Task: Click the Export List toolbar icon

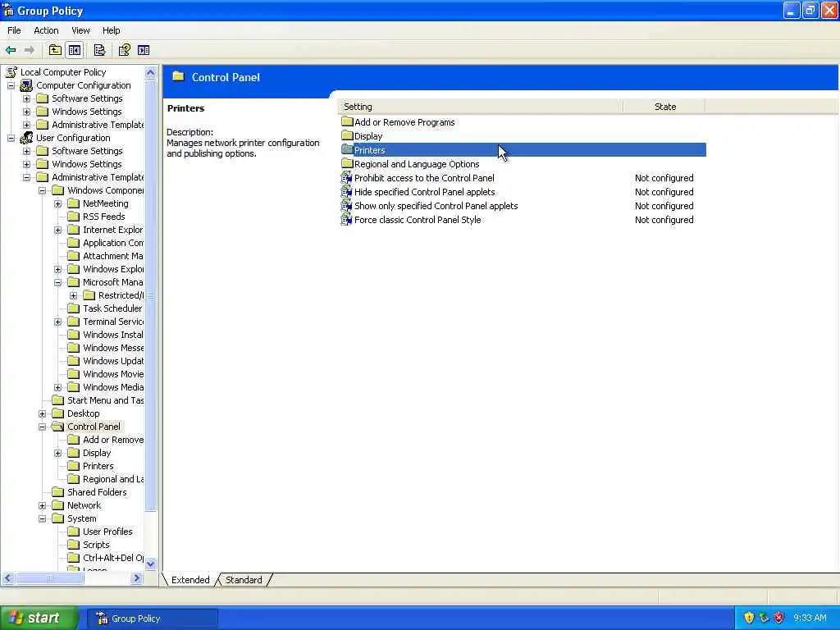Action: point(99,50)
